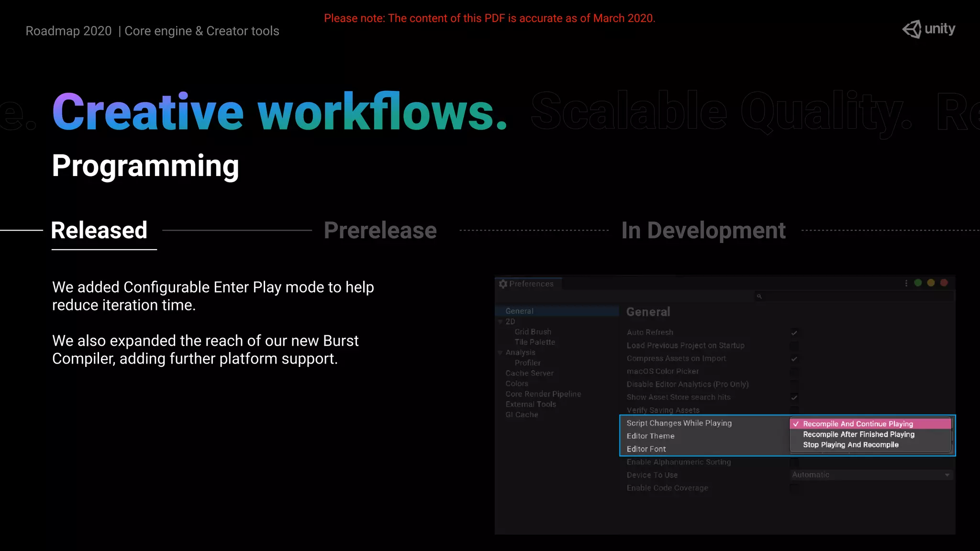Image resolution: width=980 pixels, height=551 pixels.
Task: Toggle Load Previous Project on Startup checkbox
Action: point(794,345)
